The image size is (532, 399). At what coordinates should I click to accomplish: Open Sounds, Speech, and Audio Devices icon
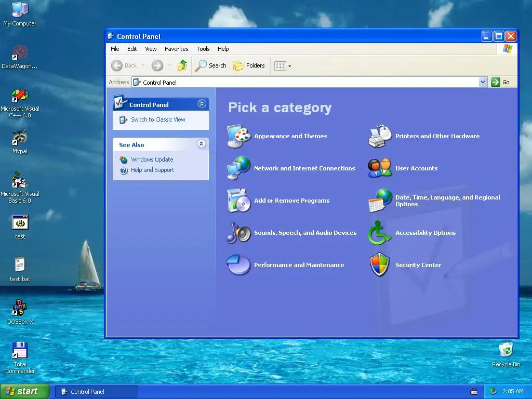(239, 232)
